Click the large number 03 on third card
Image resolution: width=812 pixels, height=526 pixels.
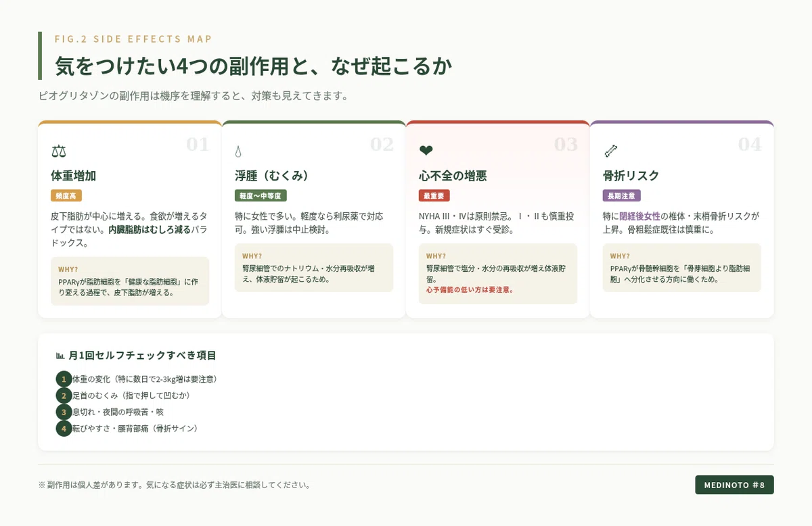566,144
